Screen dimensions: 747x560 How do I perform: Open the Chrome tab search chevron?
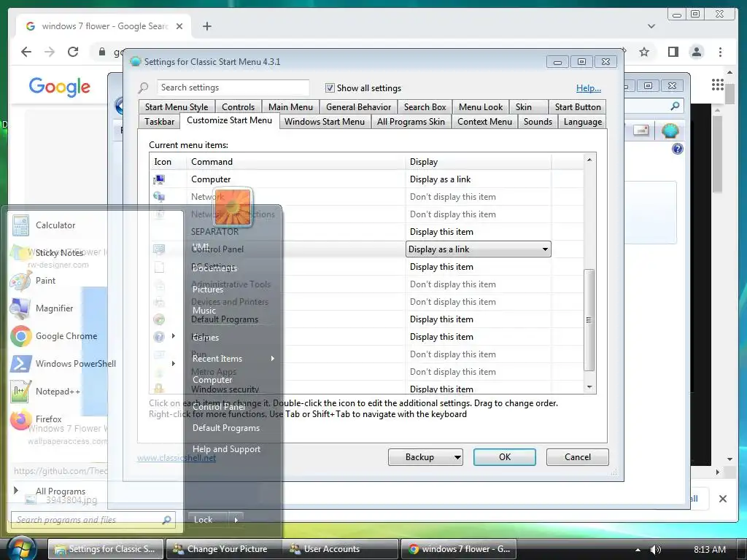pos(651,26)
